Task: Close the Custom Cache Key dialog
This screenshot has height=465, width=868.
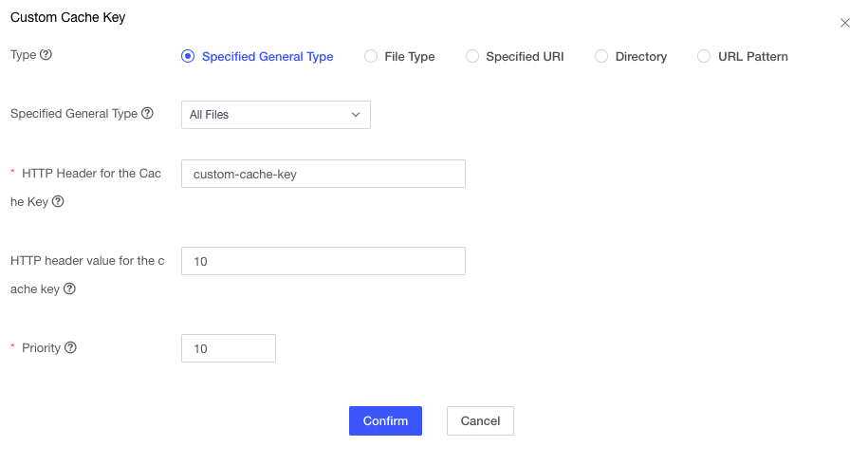Action: point(844,23)
